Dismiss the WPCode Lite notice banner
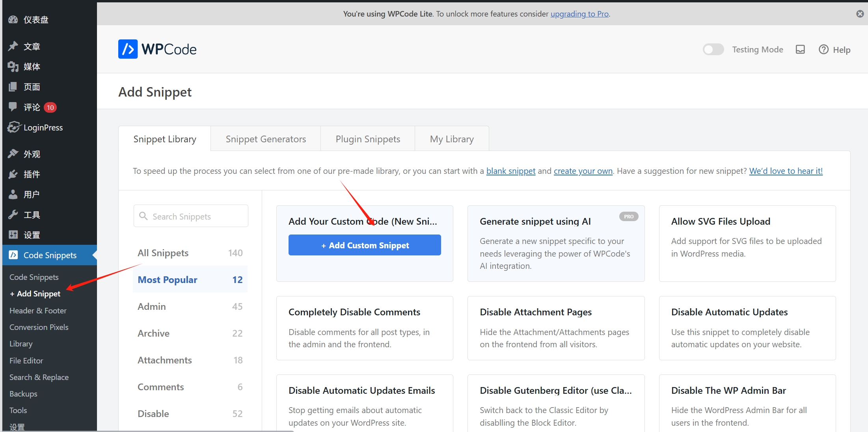This screenshot has width=868, height=432. pyautogui.click(x=860, y=14)
